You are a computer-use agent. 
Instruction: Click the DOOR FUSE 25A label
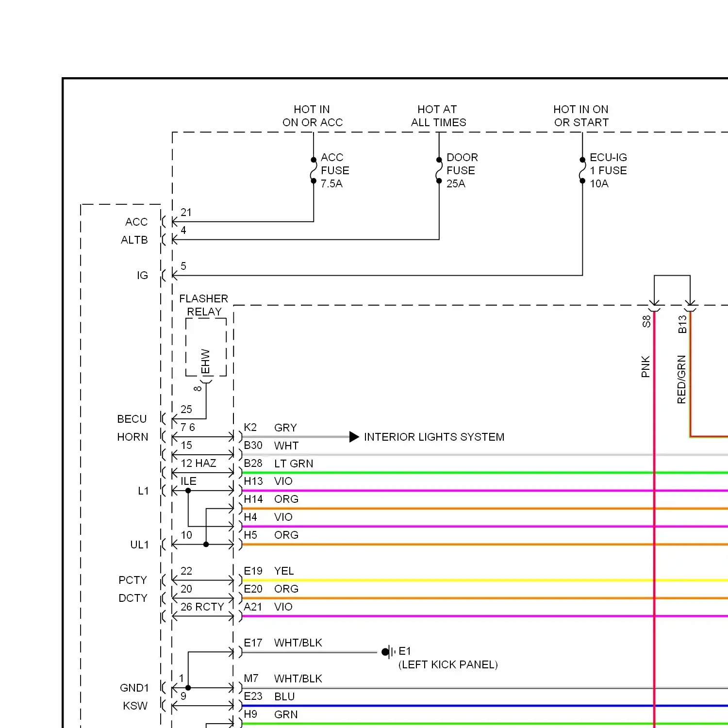click(x=462, y=170)
